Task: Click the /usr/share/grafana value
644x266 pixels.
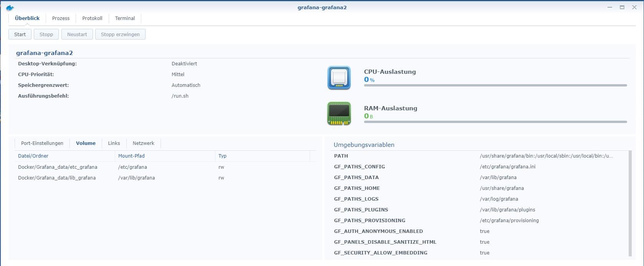Action: tap(502, 188)
